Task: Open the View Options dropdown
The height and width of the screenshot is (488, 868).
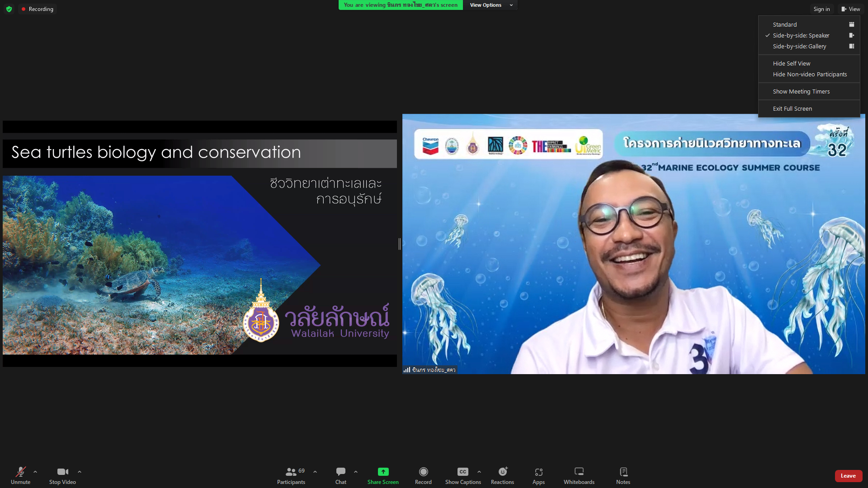Action: click(x=491, y=5)
